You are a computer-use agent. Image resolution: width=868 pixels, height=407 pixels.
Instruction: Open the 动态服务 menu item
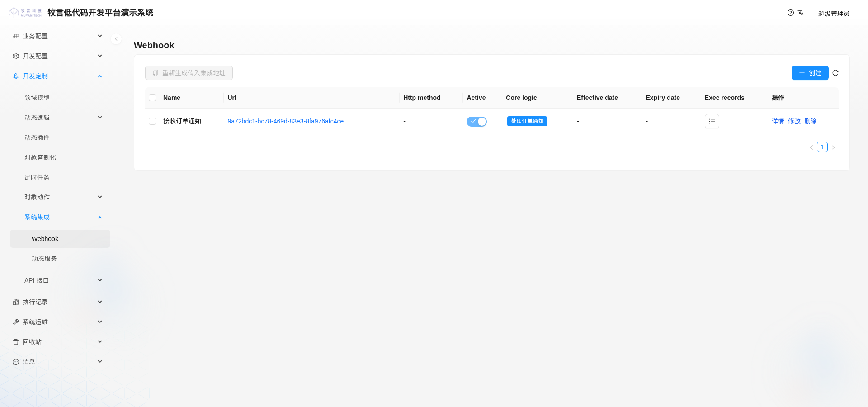coord(60,259)
